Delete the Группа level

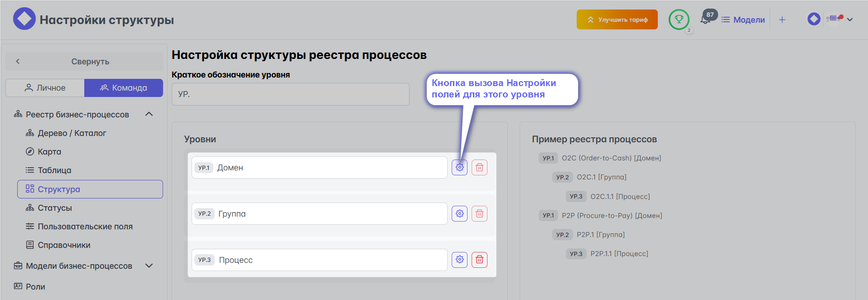coord(479,213)
